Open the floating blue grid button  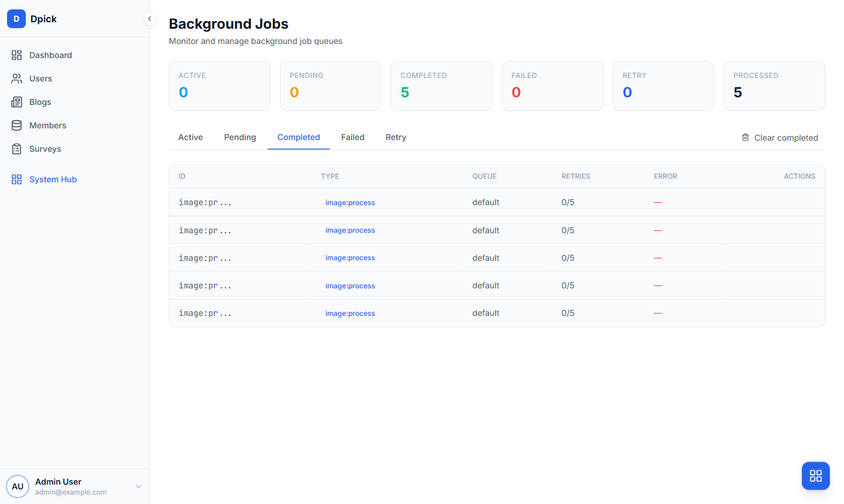point(816,476)
